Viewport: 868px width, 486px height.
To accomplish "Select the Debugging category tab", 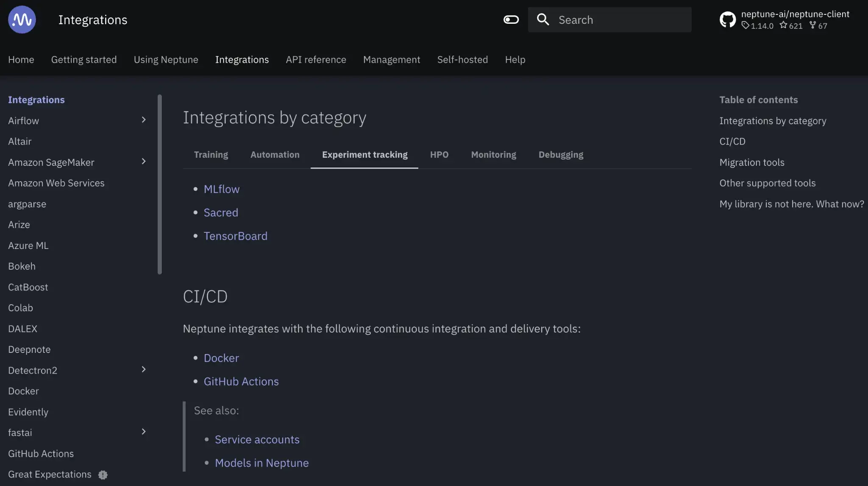I will click(x=561, y=155).
